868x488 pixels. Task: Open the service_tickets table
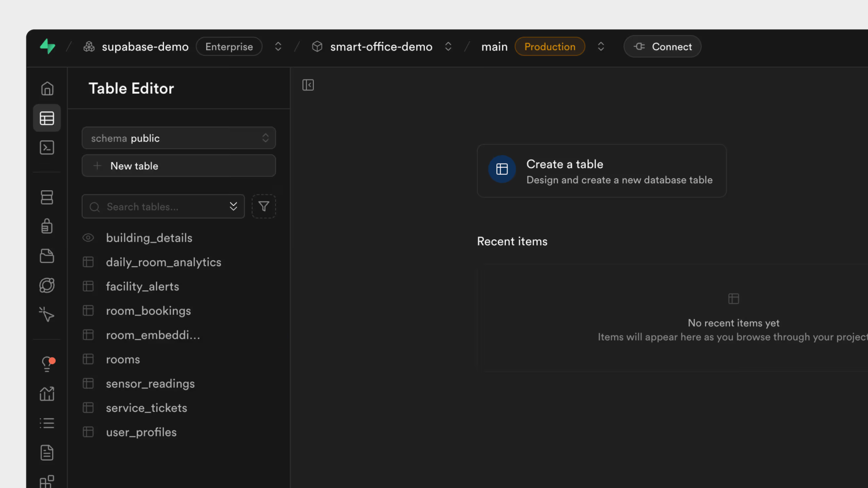[146, 408]
